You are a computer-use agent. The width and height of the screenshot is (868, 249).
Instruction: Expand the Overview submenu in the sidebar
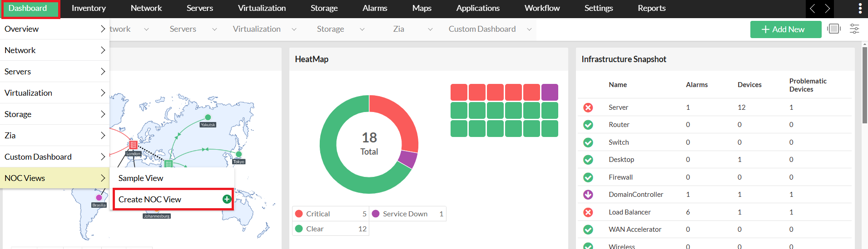tap(55, 29)
